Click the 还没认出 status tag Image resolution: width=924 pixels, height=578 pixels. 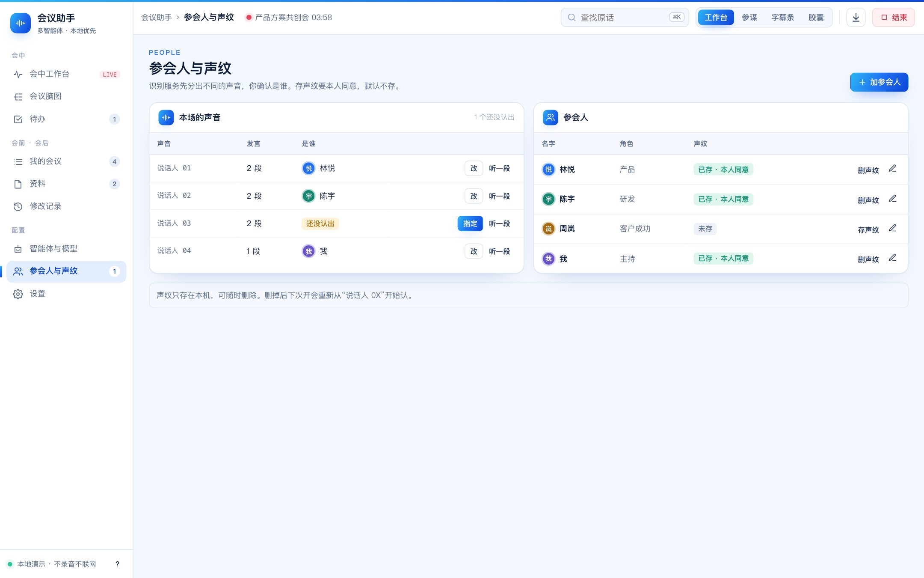(x=320, y=223)
